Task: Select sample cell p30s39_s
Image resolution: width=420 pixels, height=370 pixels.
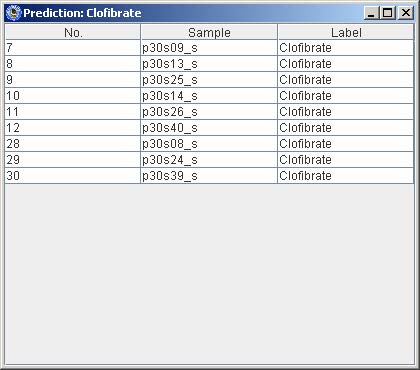Action: (x=209, y=176)
